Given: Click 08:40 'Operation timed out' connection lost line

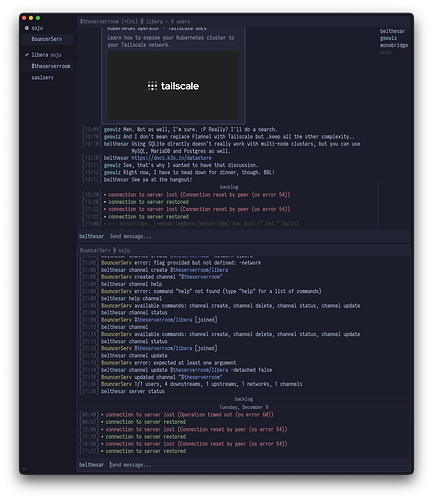Looking at the screenshot, I should [189, 415].
